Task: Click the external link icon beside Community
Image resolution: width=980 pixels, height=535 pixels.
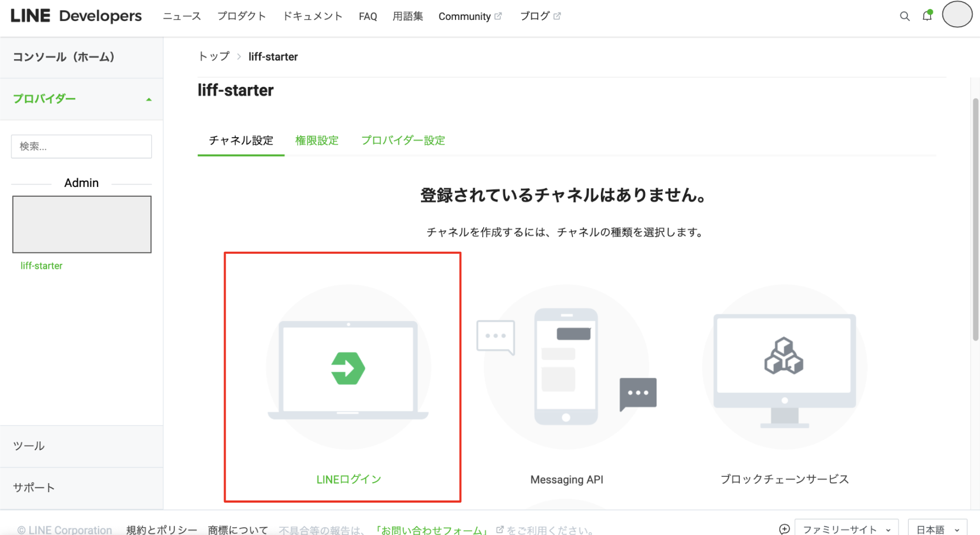Action: 498,16
